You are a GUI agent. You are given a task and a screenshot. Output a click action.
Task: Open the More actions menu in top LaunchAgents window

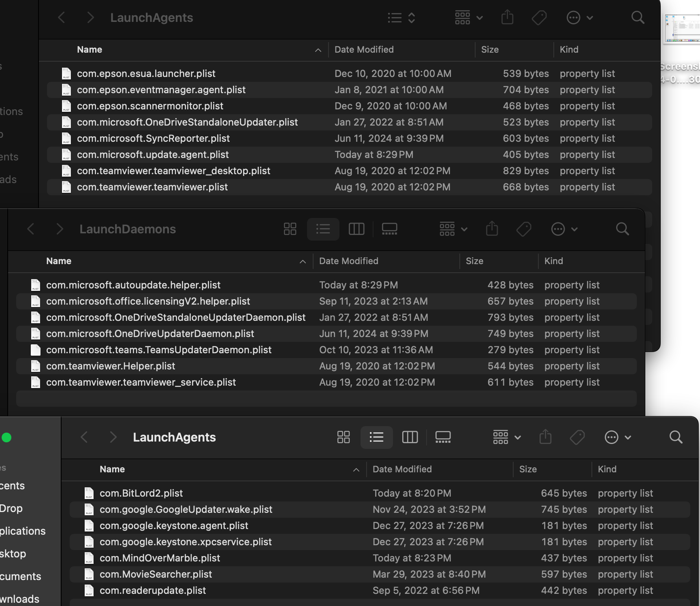[579, 17]
